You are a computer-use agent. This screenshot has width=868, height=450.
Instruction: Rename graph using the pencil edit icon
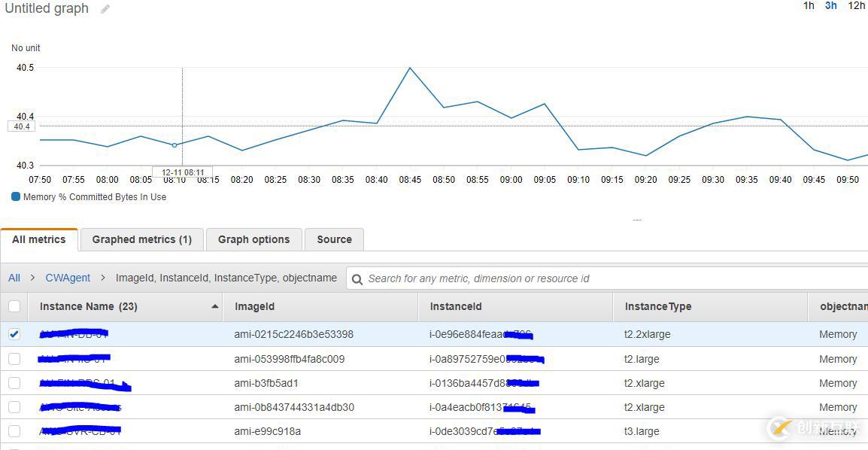(x=104, y=9)
